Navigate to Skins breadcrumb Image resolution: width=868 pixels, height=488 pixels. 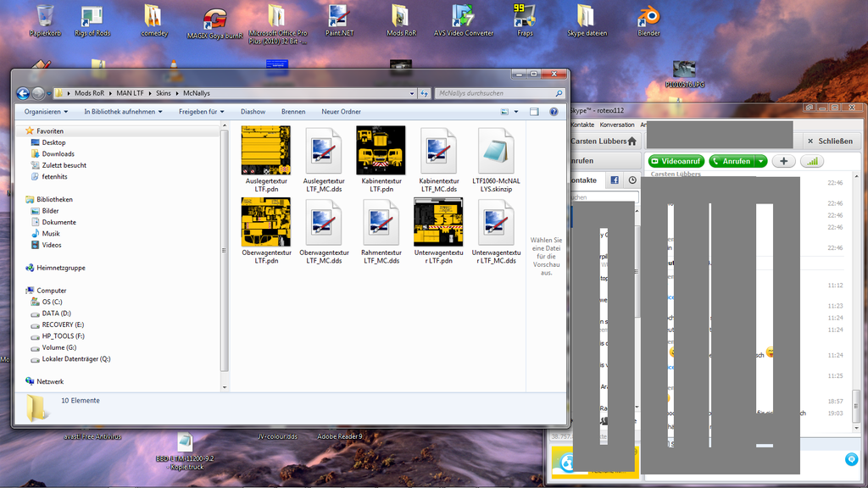tap(164, 93)
